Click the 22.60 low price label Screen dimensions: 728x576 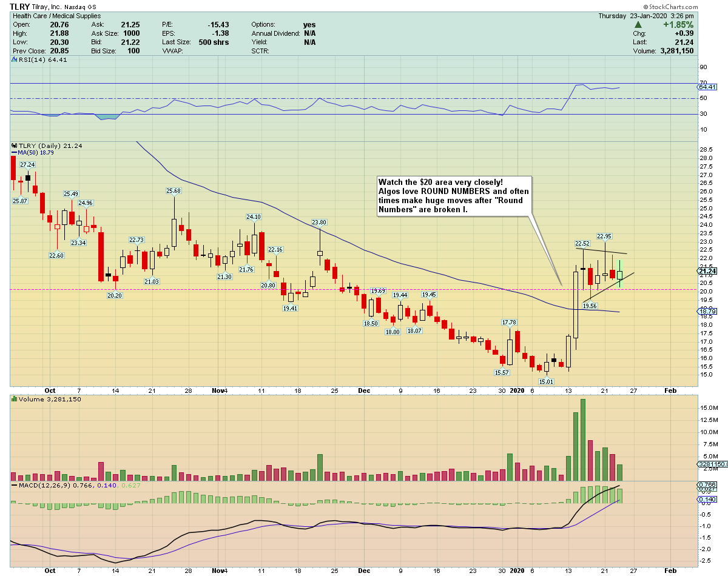tap(56, 256)
